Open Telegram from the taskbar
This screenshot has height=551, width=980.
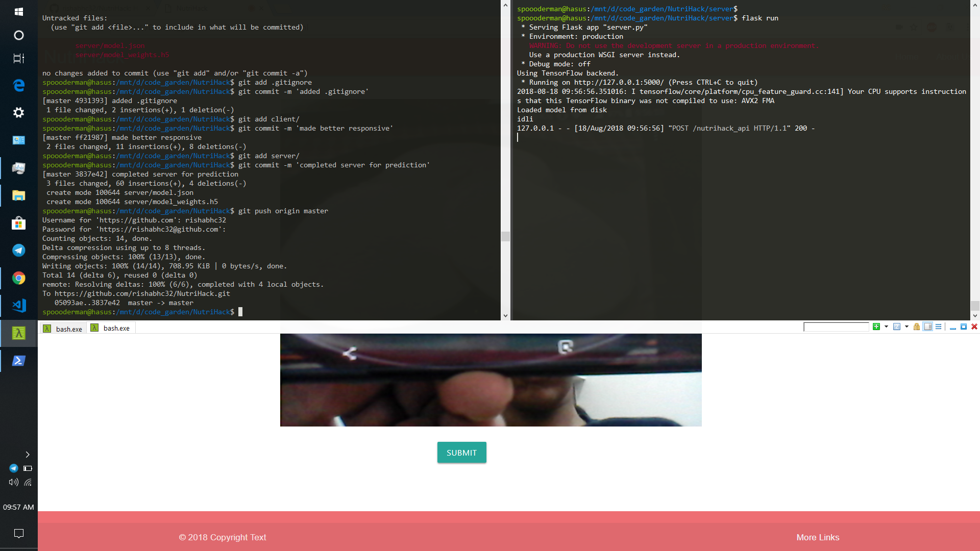point(19,250)
